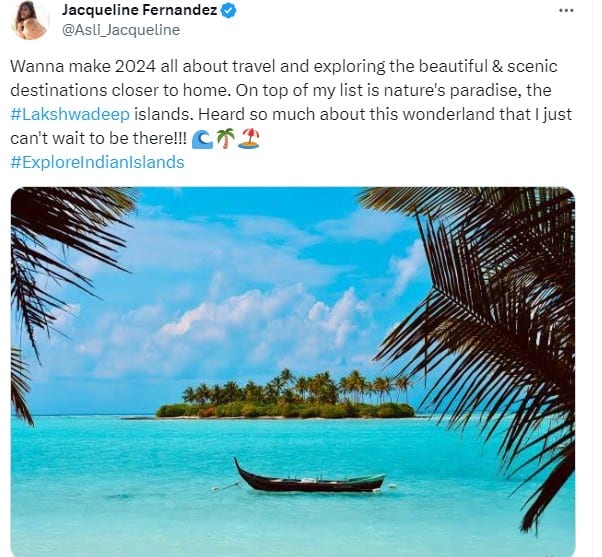The height and width of the screenshot is (557, 602).
Task: Open the tweet's more options menu
Action: tap(569, 10)
